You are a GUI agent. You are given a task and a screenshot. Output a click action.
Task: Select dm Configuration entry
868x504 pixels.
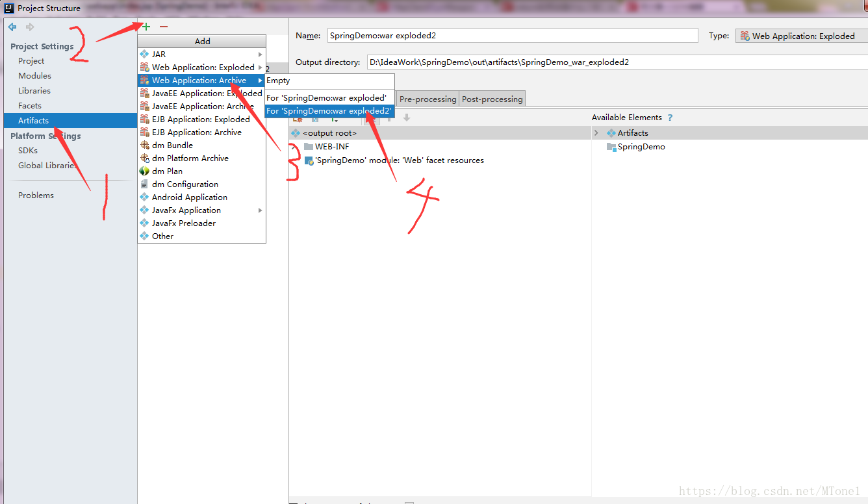click(x=201, y=184)
